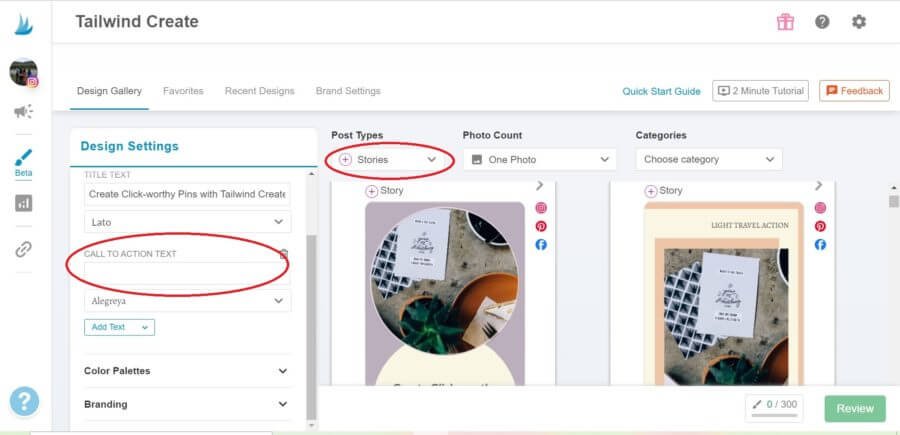Open the megaphone marketing icon in sidebar
Screen dimensions: 900x435
23,112
